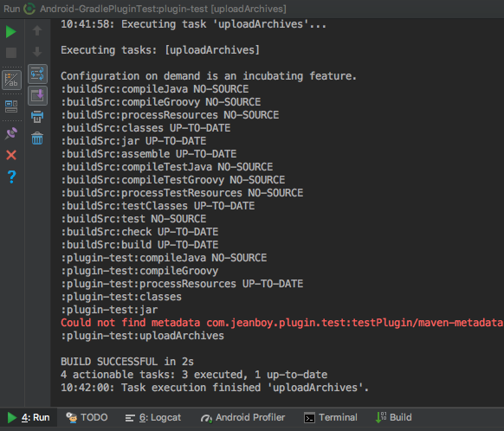
Task: Click the Android-GradlePluginTest:plugin-test run title
Action: (163, 9)
